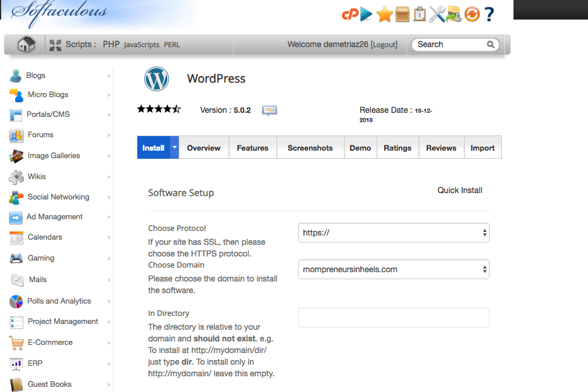Image resolution: width=588 pixels, height=392 pixels.
Task: Click the Ad Management arrow icon
Action: pos(16,218)
